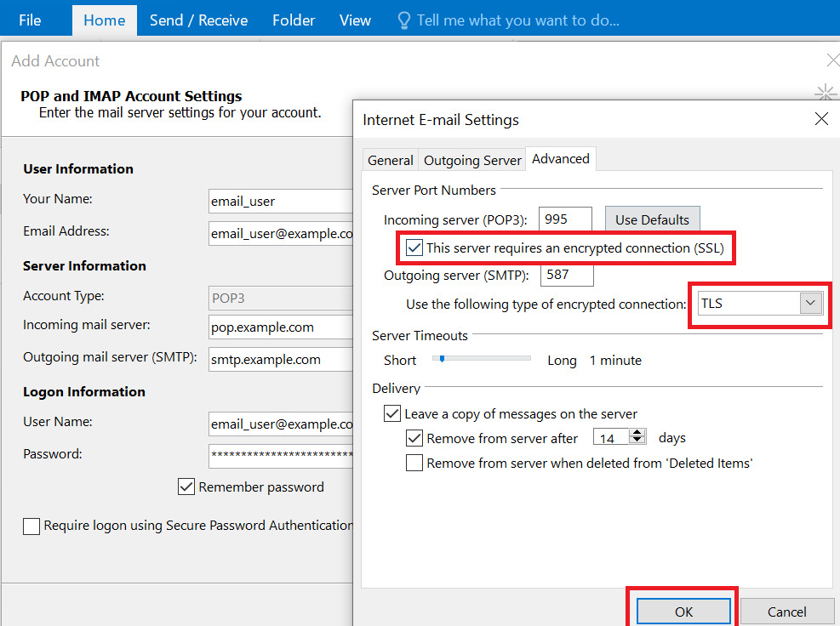Enable Remove from server when deleted from Deleted Items
Image resolution: width=840 pixels, height=626 pixels.
click(414, 463)
